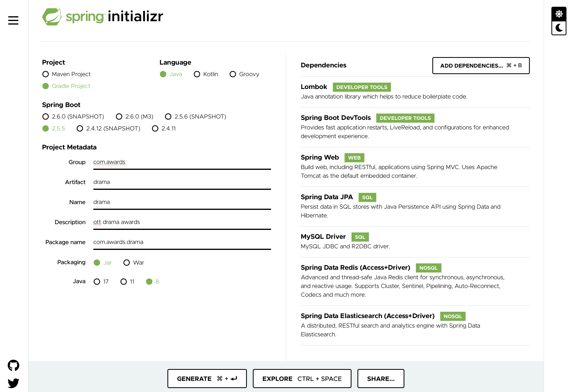
Task: Edit the Name field
Action: click(x=182, y=202)
